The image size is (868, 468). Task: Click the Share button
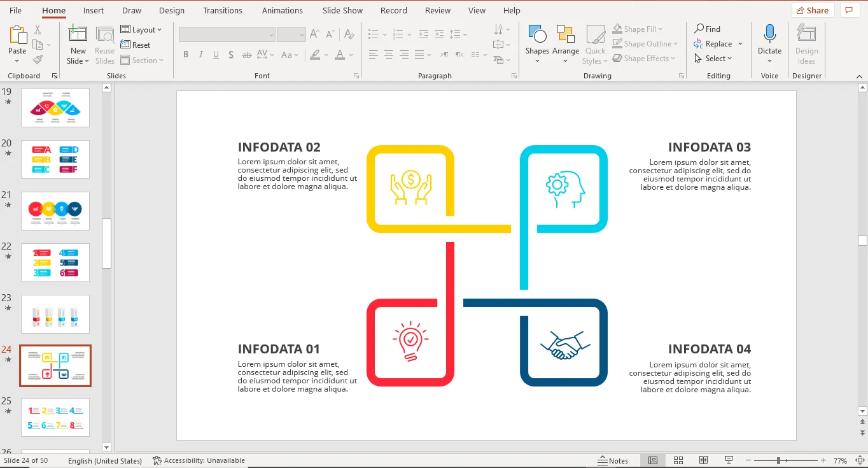tap(813, 10)
